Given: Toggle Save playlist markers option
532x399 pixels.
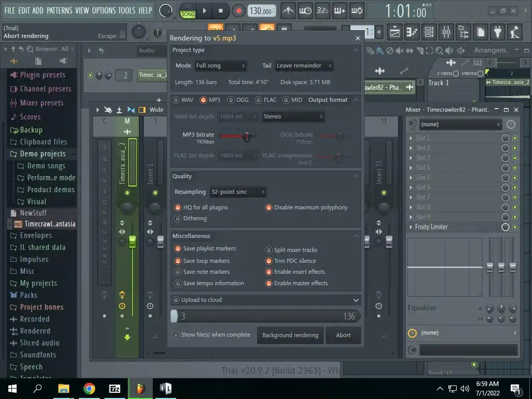Looking at the screenshot, I should (x=205, y=248).
